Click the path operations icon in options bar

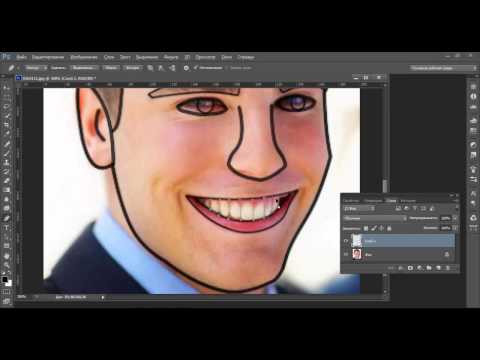(150, 68)
